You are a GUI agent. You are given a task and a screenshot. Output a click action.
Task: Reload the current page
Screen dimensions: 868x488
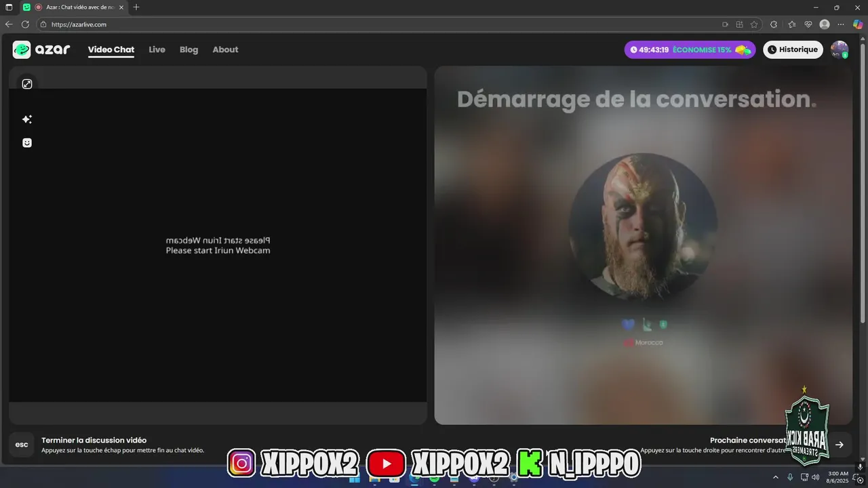(25, 24)
